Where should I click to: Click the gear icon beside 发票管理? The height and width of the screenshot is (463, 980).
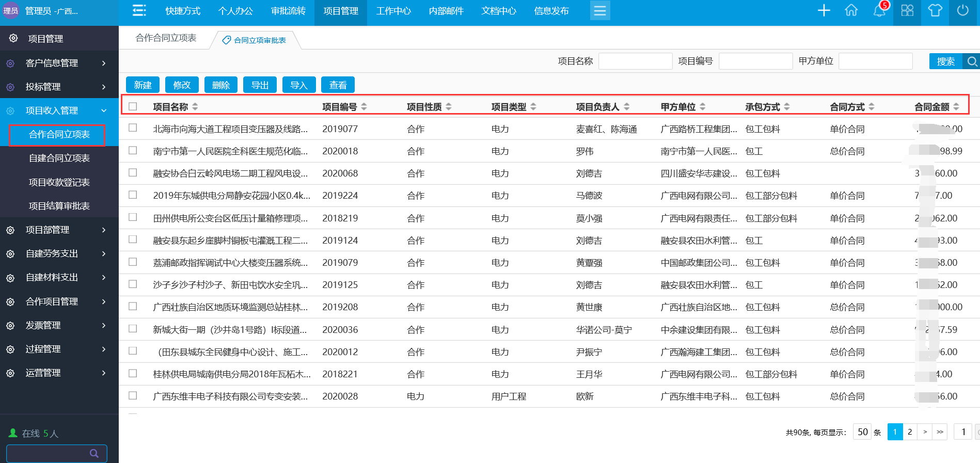pos(10,325)
